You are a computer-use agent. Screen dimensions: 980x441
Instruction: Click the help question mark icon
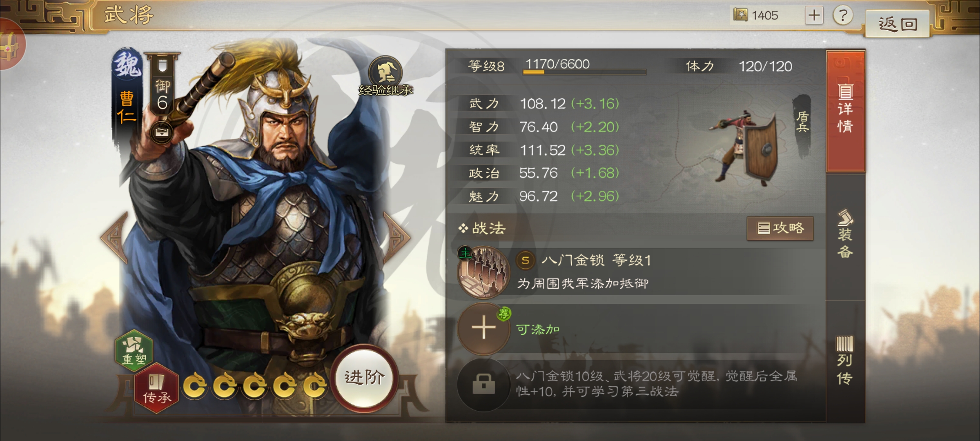843,16
